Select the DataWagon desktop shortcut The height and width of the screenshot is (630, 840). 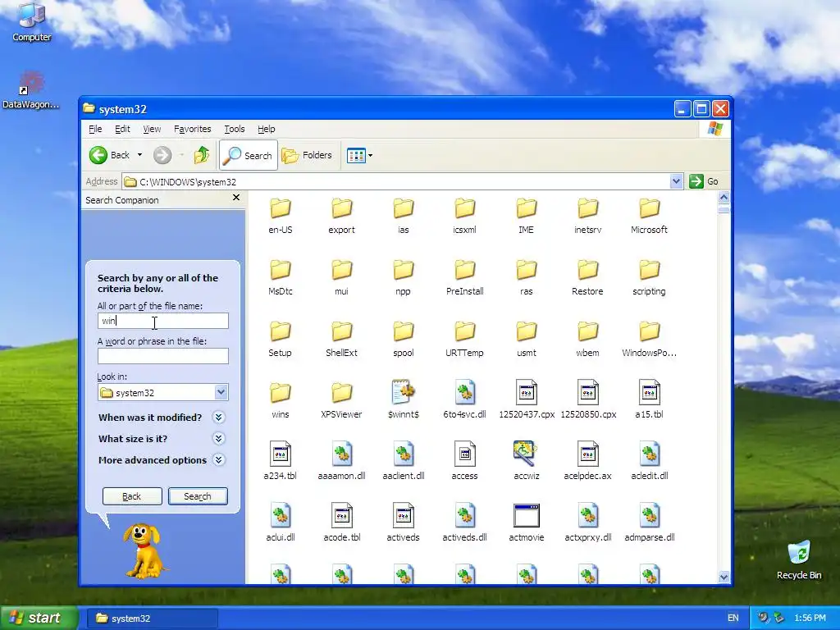30,90
